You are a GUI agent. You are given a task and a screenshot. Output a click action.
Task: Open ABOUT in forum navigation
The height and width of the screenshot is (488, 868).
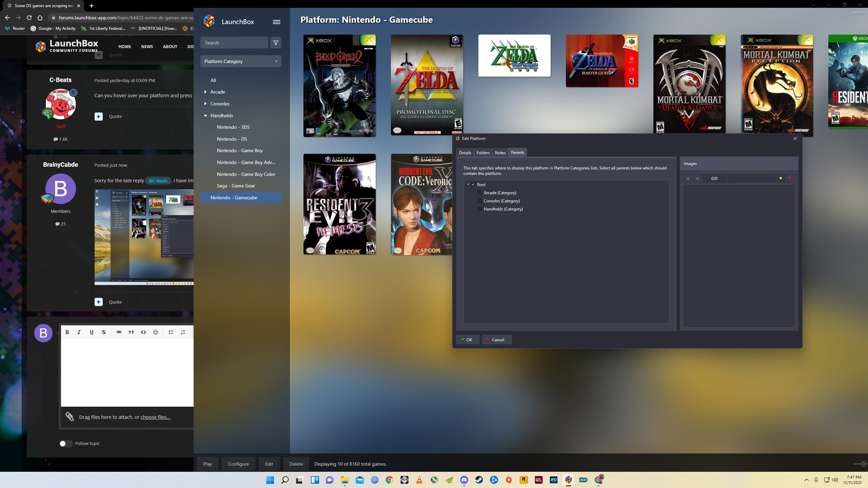[x=170, y=47]
